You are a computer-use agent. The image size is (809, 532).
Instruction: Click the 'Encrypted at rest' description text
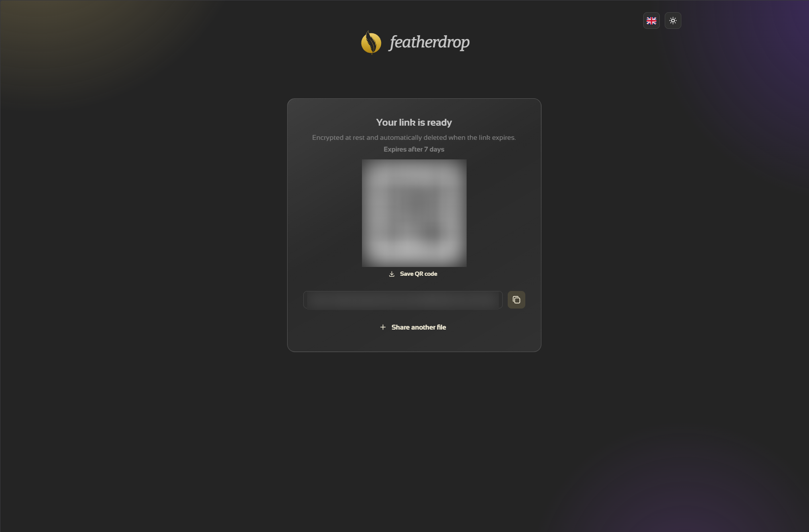(x=414, y=137)
